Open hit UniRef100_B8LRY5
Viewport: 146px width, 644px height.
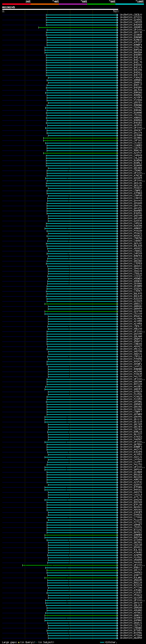[x=131, y=294]
